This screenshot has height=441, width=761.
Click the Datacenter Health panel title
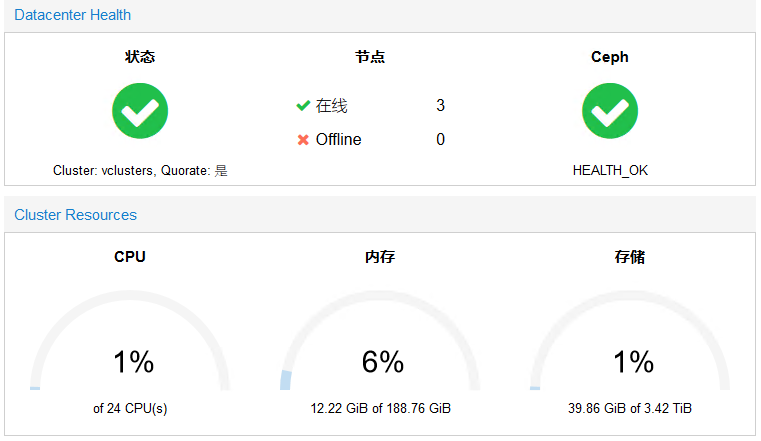click(72, 15)
